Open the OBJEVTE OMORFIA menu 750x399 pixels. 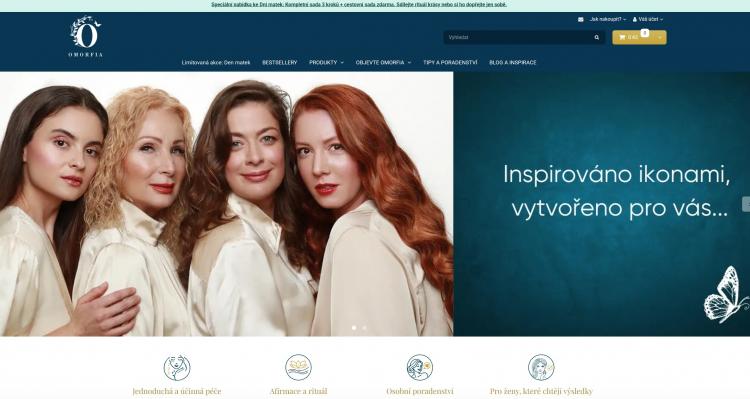(383, 63)
